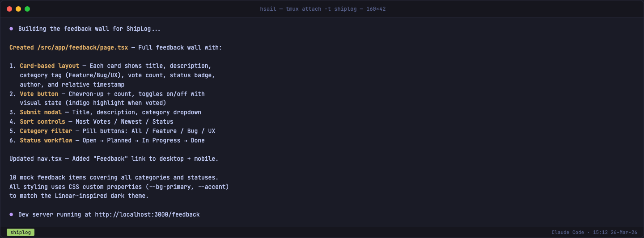
Task: Click the purple bullet before 'Dev server running'
Action: click(11, 215)
